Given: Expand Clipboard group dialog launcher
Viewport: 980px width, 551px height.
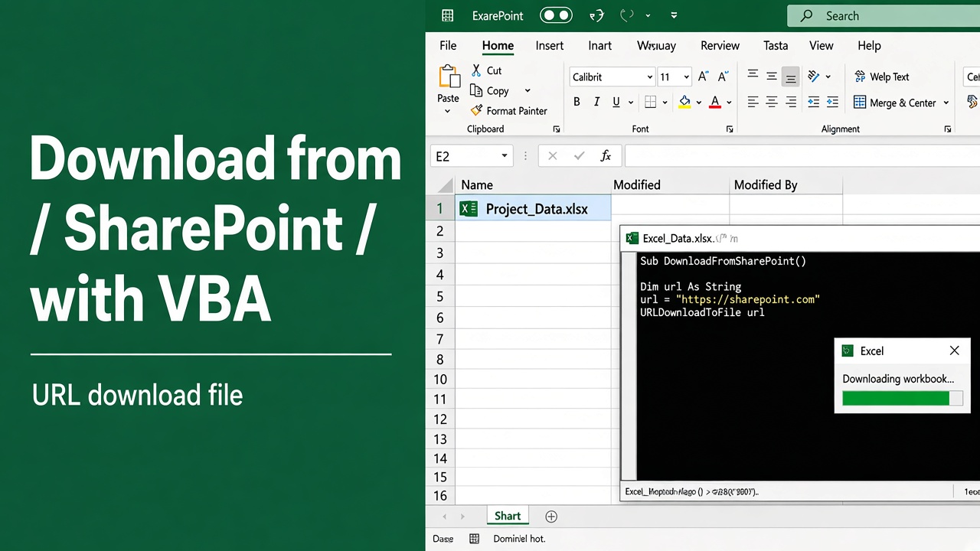Looking at the screenshot, I should [x=557, y=129].
